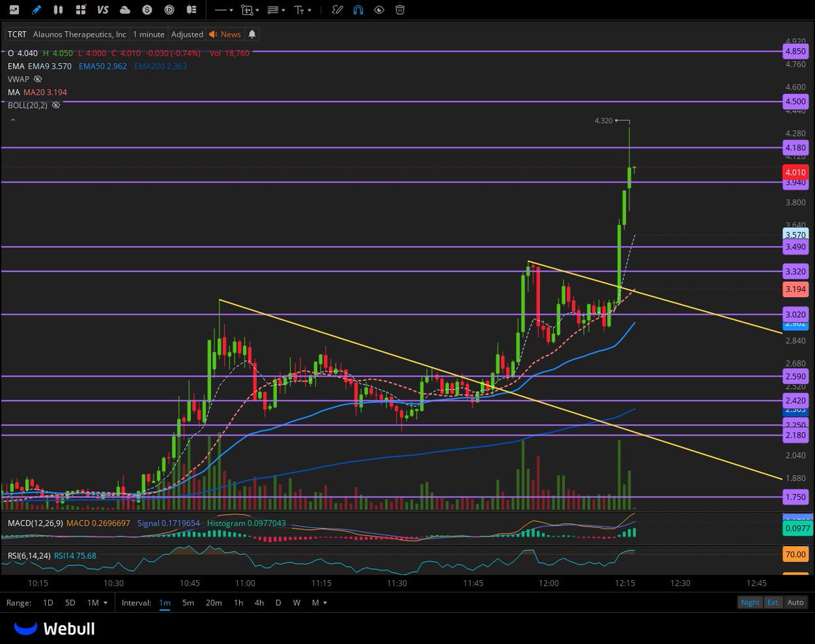Select the 5m interval
The height and width of the screenshot is (644, 815).
[x=188, y=603]
